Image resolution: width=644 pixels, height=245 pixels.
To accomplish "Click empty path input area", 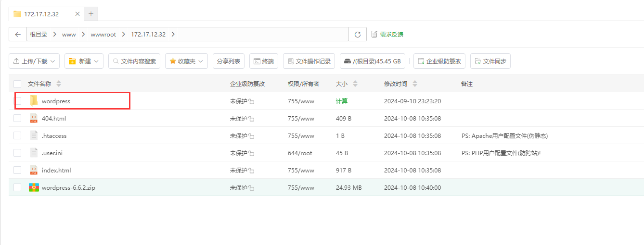I will coord(263,34).
